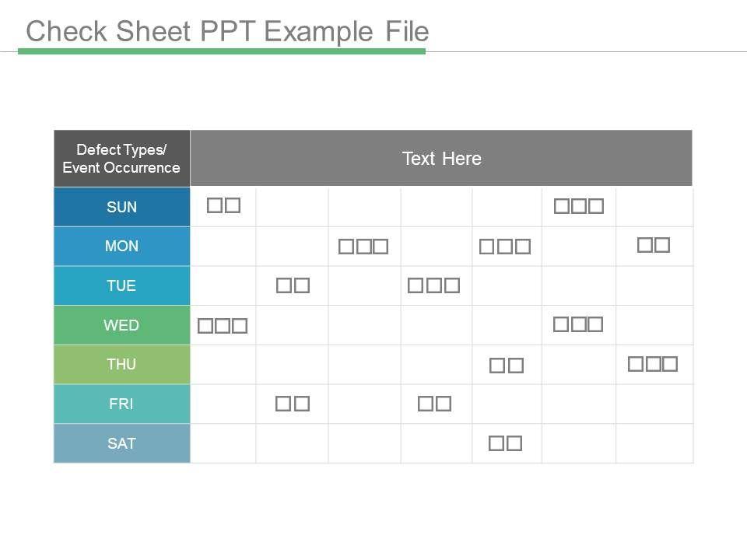Select the teal FRI row label
Screen dimensions: 747x560
pos(121,404)
